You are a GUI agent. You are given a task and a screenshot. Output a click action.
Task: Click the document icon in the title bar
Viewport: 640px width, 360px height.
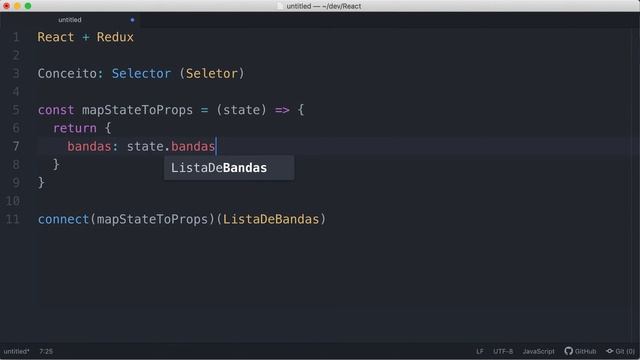[280, 6]
